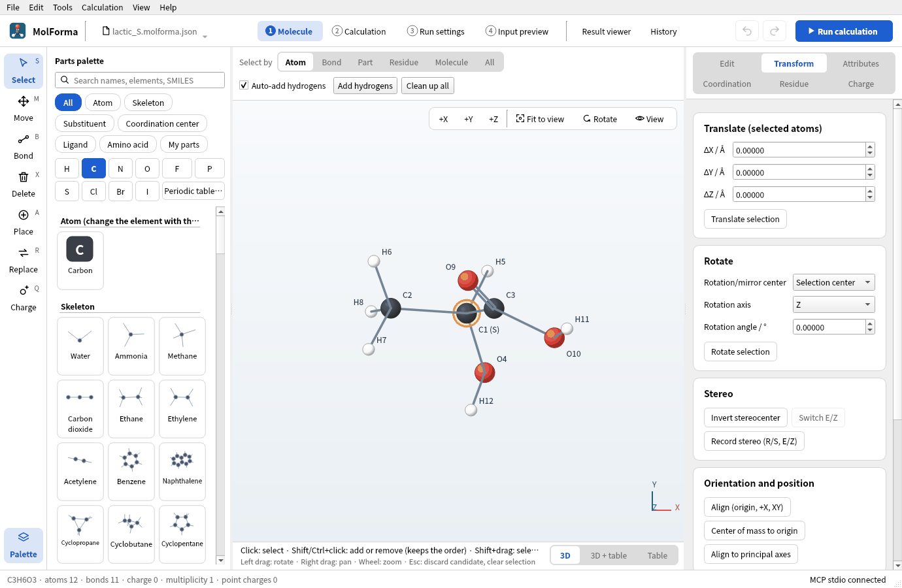
Task: Open the Tools menu
Action: coord(63,8)
